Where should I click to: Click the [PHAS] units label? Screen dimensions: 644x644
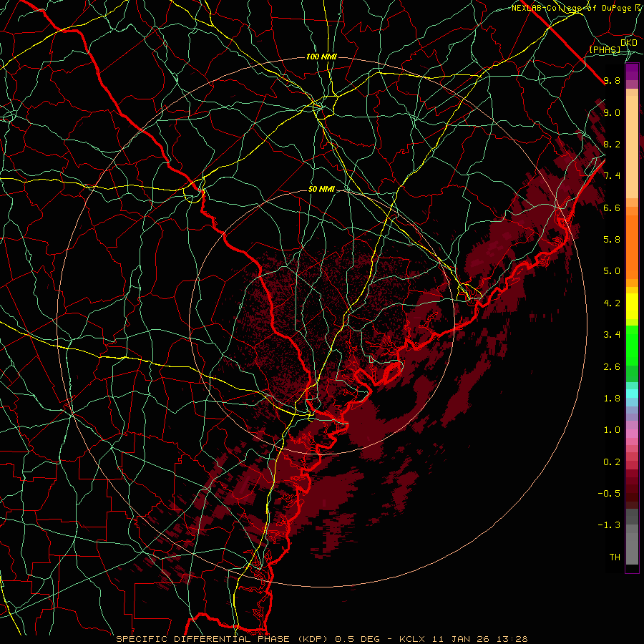(x=605, y=49)
